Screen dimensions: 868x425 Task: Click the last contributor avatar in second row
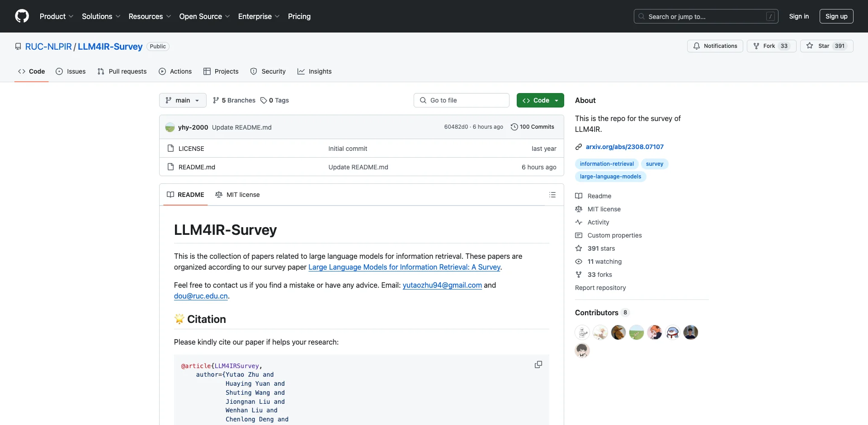(x=582, y=350)
